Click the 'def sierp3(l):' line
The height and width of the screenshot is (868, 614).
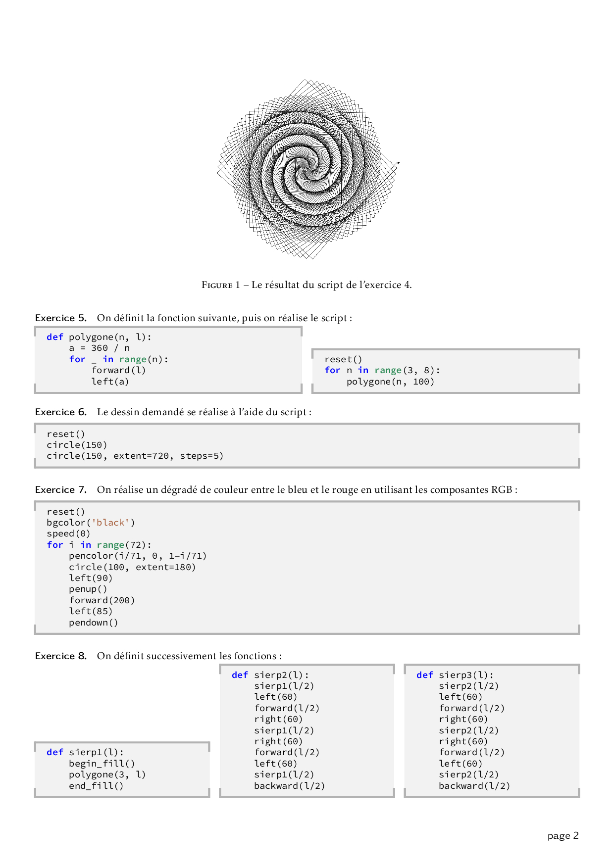455,675
